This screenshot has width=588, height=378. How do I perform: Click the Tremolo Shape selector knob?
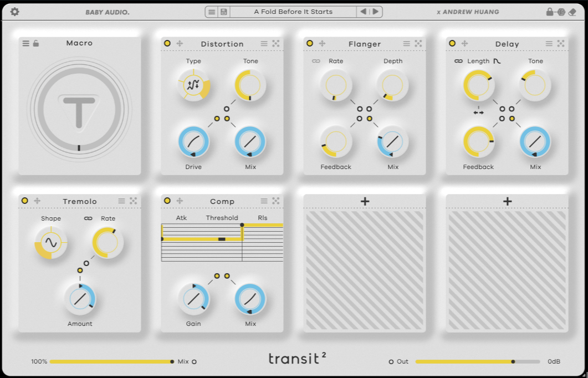pyautogui.click(x=51, y=243)
